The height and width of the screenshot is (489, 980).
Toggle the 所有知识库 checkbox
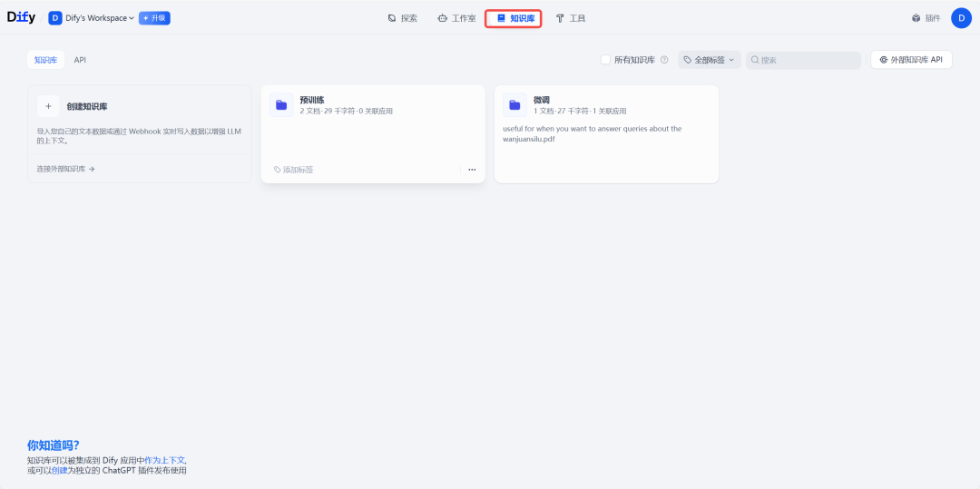click(605, 60)
